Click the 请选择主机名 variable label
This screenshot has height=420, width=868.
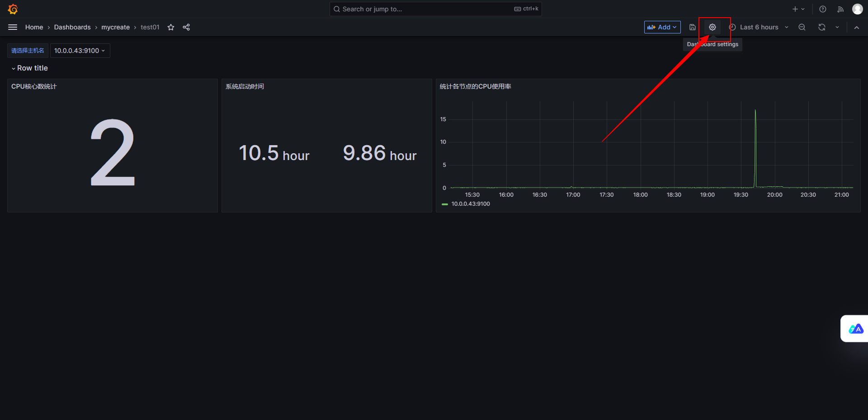tap(28, 51)
